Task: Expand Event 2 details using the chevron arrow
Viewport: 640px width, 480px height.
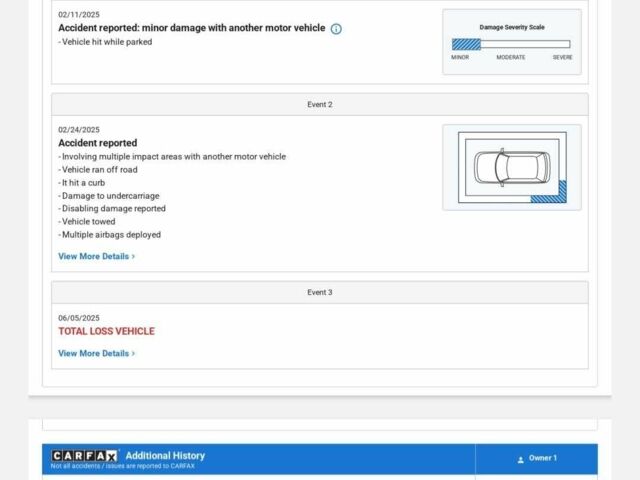Action: (133, 257)
